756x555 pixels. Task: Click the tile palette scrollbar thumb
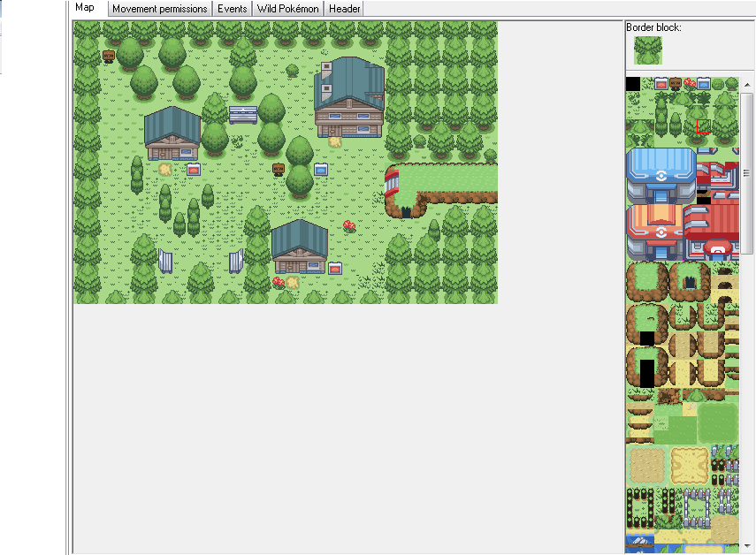coord(747,173)
